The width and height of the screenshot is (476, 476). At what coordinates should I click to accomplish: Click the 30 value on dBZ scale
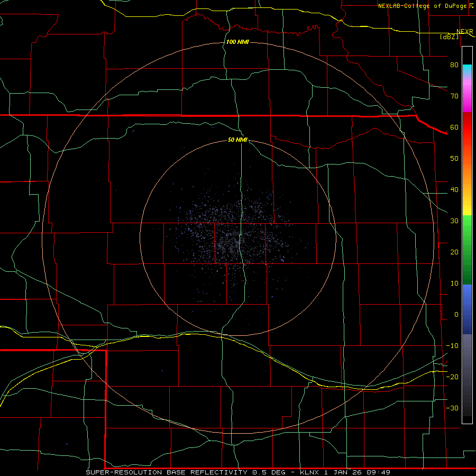[454, 221]
